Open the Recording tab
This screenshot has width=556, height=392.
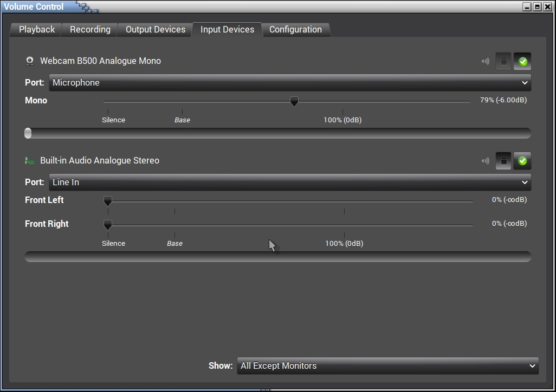tap(90, 30)
